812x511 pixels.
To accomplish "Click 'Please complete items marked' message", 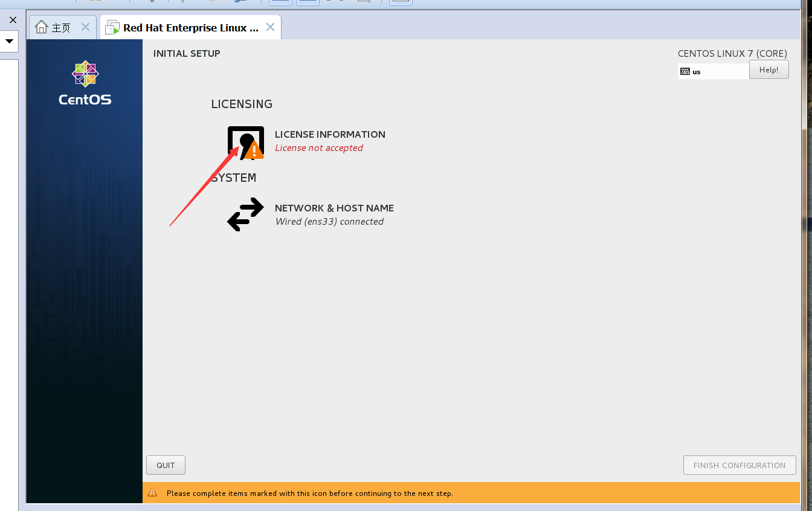I will [310, 493].
